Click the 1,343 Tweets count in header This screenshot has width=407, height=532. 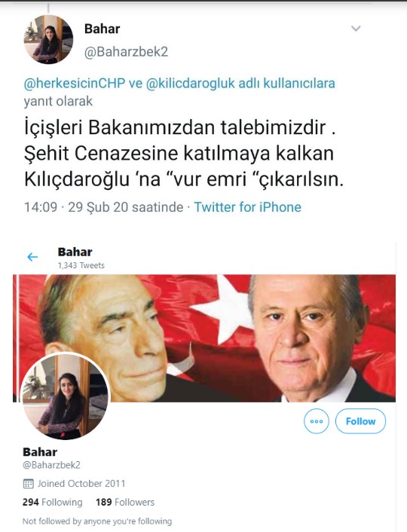tap(81, 265)
